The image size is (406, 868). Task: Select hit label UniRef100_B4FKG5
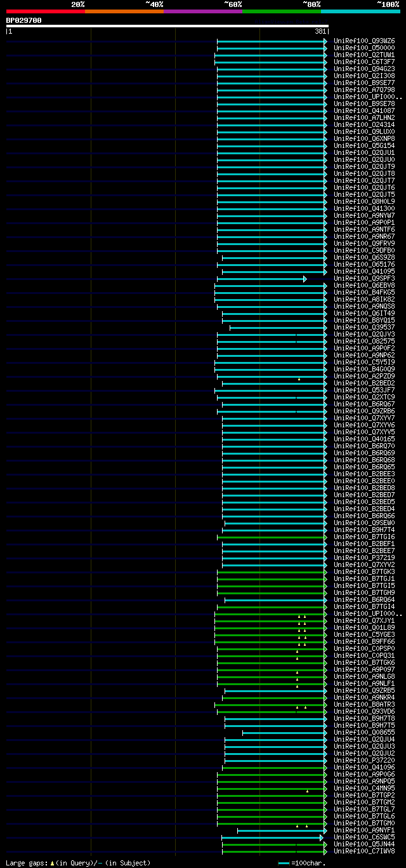pos(364,292)
